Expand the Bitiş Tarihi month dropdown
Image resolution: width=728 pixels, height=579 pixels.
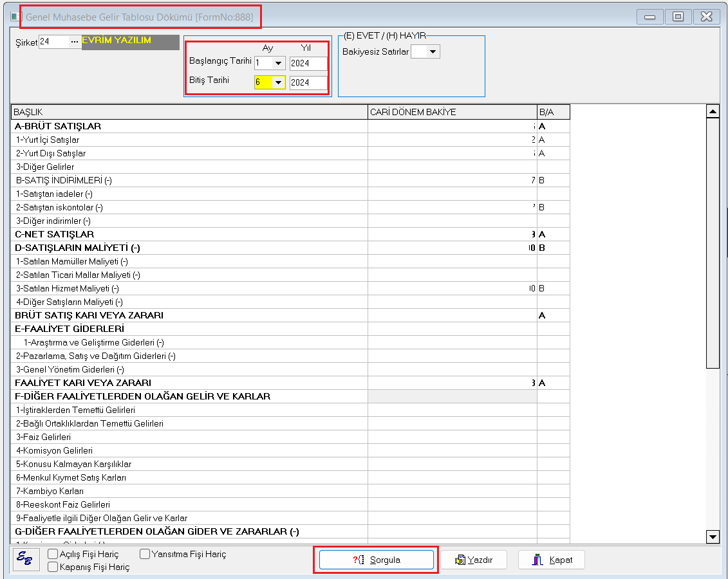coord(278,82)
